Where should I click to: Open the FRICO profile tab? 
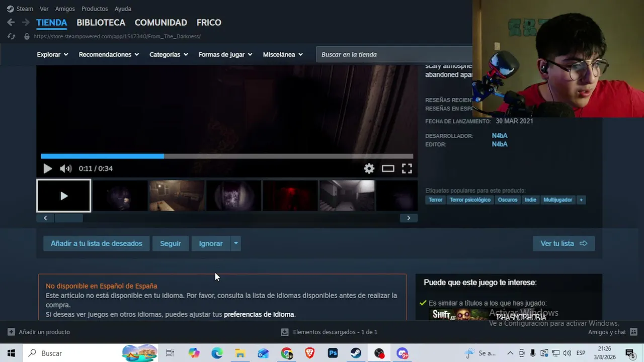coord(209,23)
